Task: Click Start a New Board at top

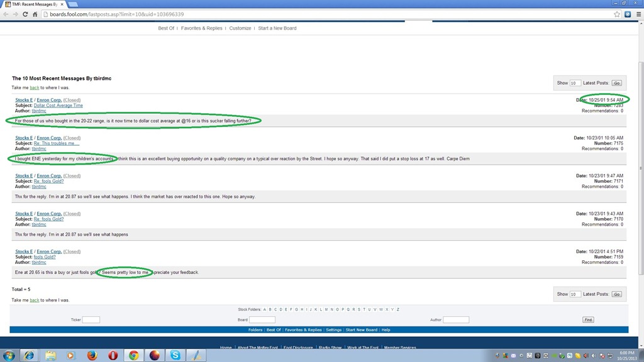Action: 277,28
